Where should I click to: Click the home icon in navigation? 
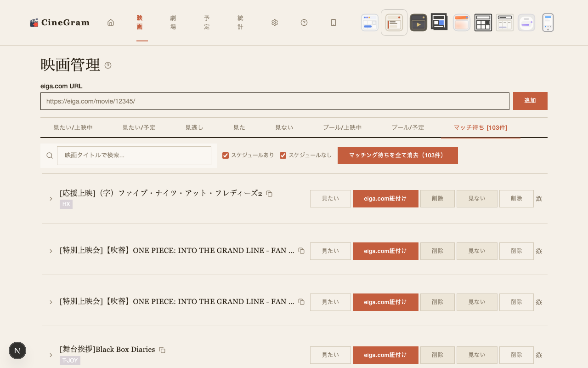(x=111, y=23)
